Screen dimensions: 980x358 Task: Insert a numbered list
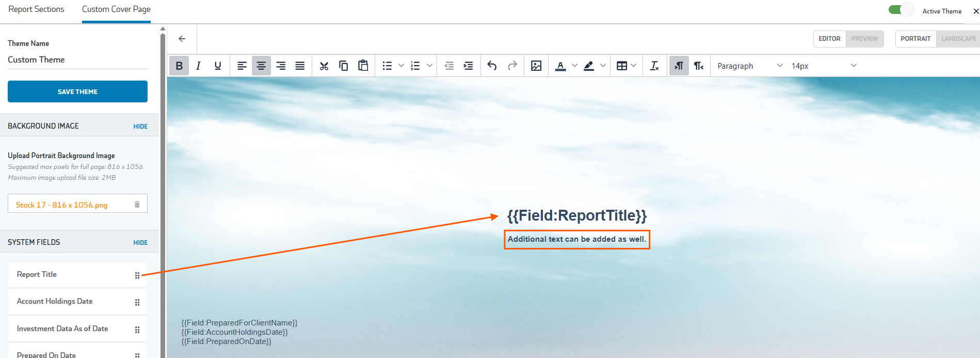point(415,66)
